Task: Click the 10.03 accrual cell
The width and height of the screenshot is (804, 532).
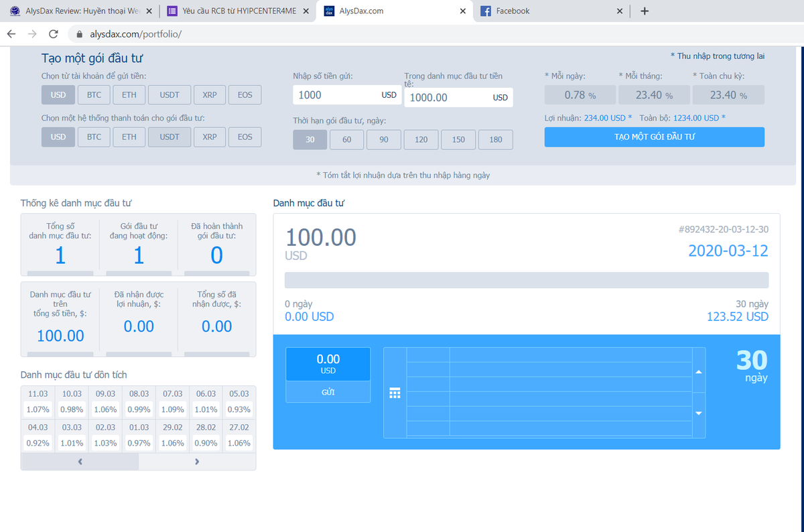Action: coord(71,402)
